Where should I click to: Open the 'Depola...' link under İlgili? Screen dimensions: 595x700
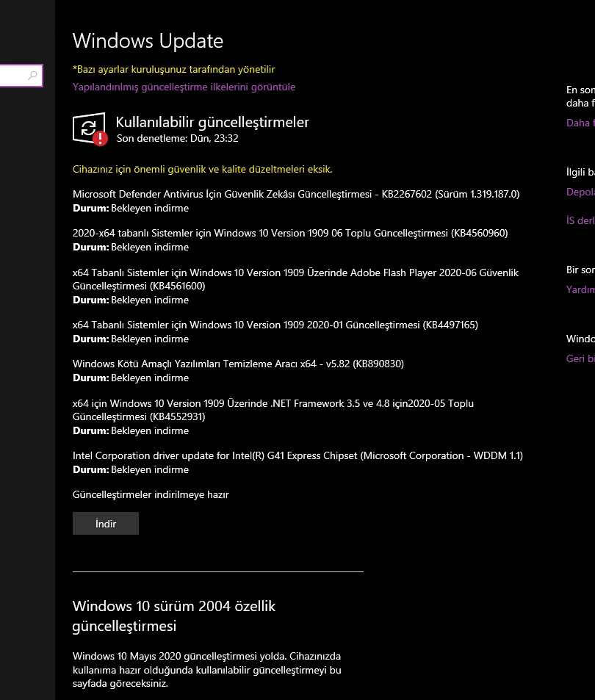point(580,192)
